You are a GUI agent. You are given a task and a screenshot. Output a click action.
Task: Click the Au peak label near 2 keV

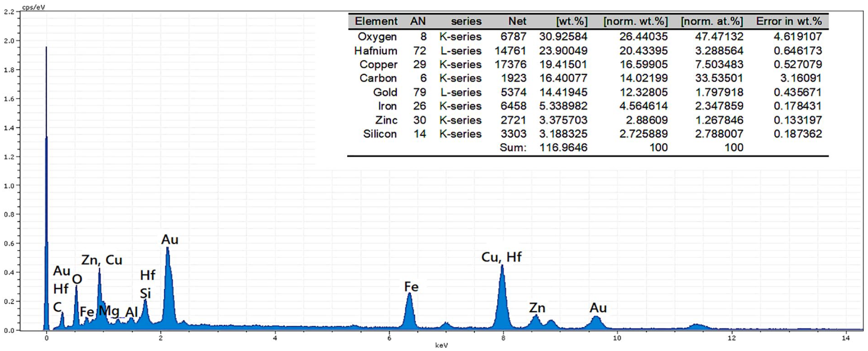(169, 240)
